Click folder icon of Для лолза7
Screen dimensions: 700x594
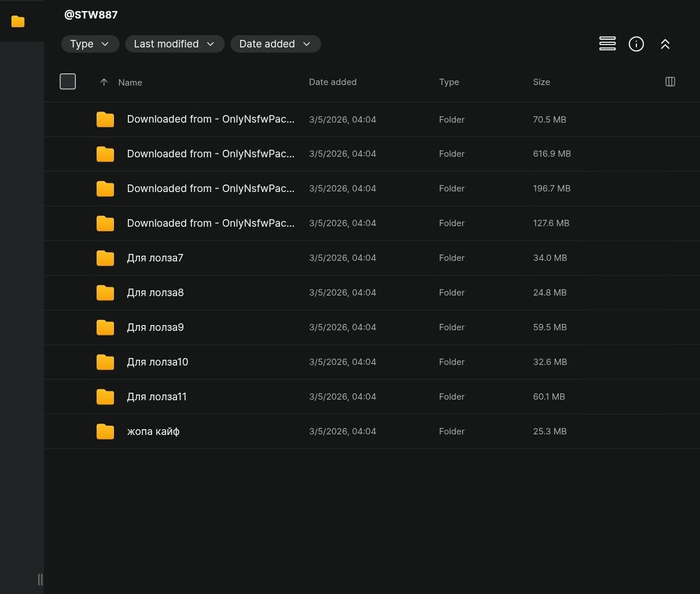[x=105, y=258]
